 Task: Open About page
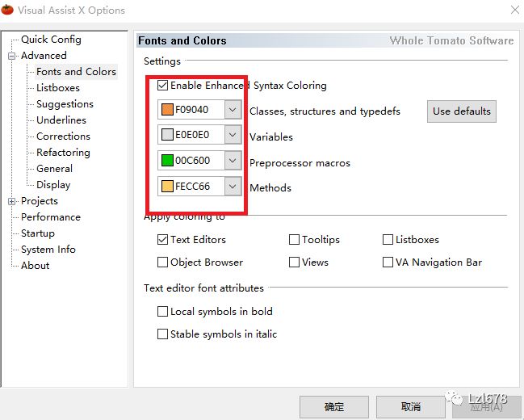click(x=35, y=266)
